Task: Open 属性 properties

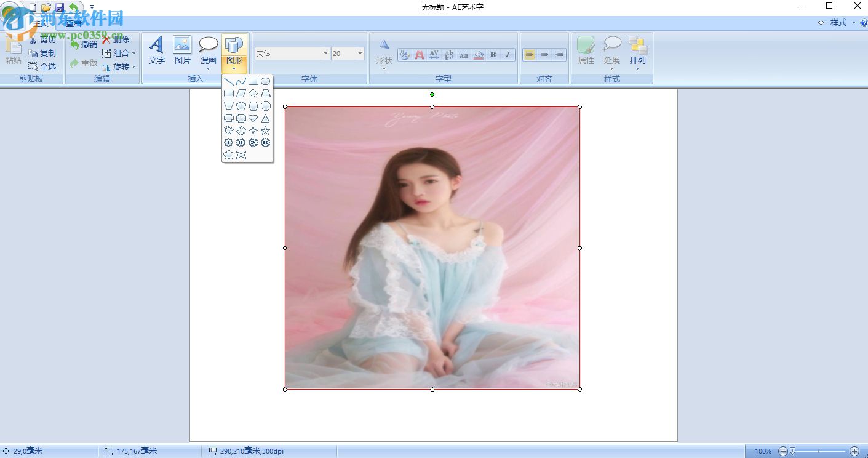Action: [x=586, y=50]
